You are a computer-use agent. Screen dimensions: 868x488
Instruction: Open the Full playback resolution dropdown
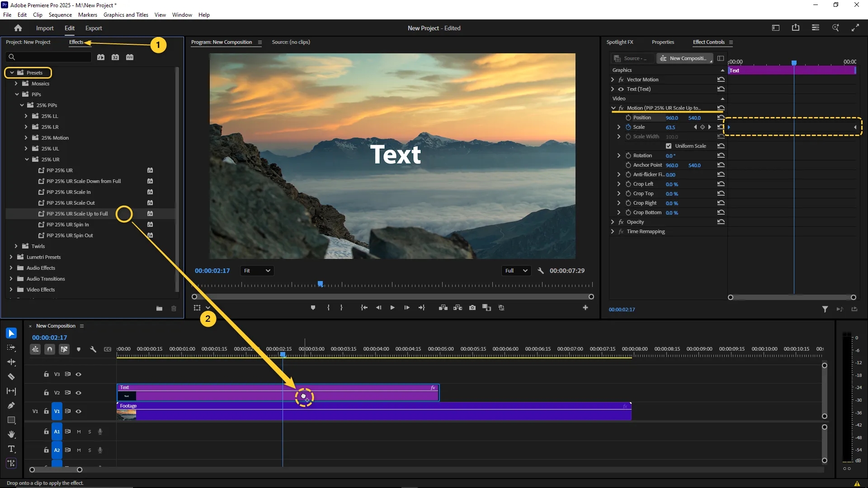[516, 271]
